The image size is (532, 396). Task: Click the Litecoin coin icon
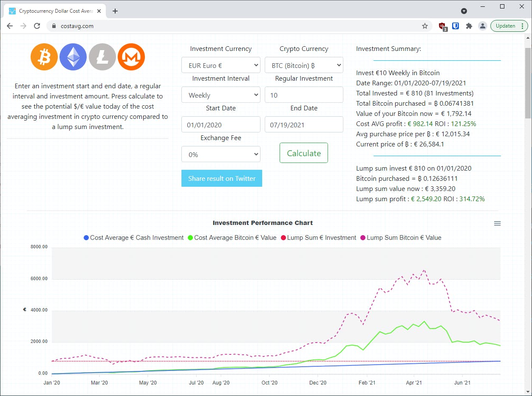click(102, 57)
